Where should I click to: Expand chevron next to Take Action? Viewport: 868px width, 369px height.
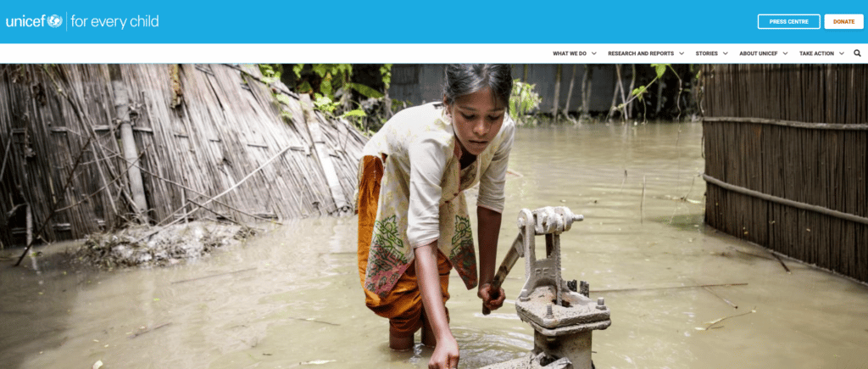coord(842,53)
